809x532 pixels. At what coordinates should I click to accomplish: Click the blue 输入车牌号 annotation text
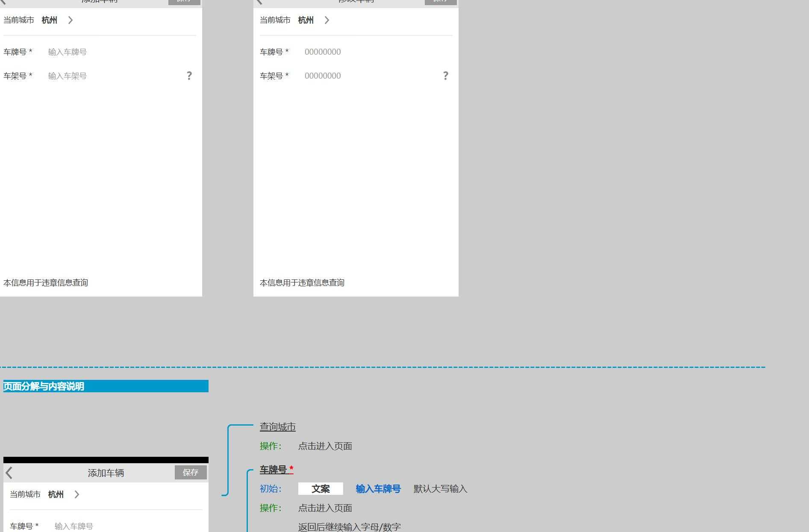tap(378, 489)
